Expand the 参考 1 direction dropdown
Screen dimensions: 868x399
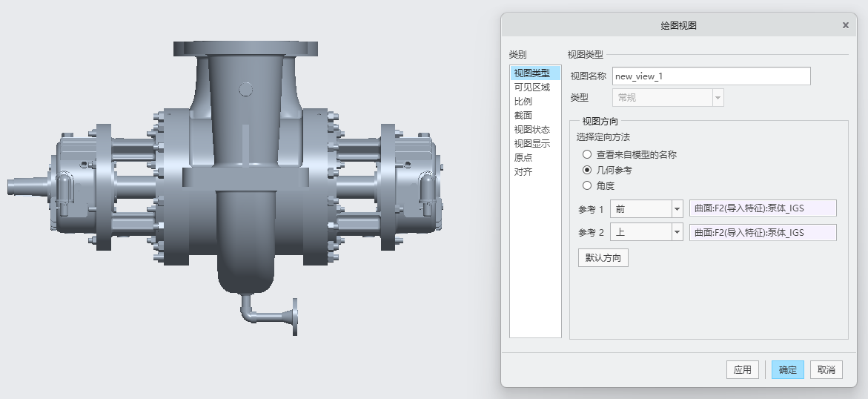click(x=677, y=209)
